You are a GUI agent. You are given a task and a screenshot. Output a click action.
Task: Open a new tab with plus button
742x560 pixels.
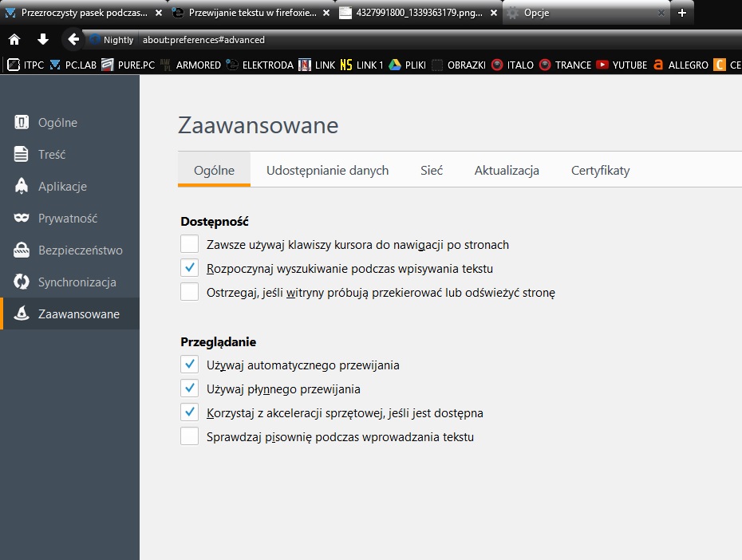[x=682, y=14]
